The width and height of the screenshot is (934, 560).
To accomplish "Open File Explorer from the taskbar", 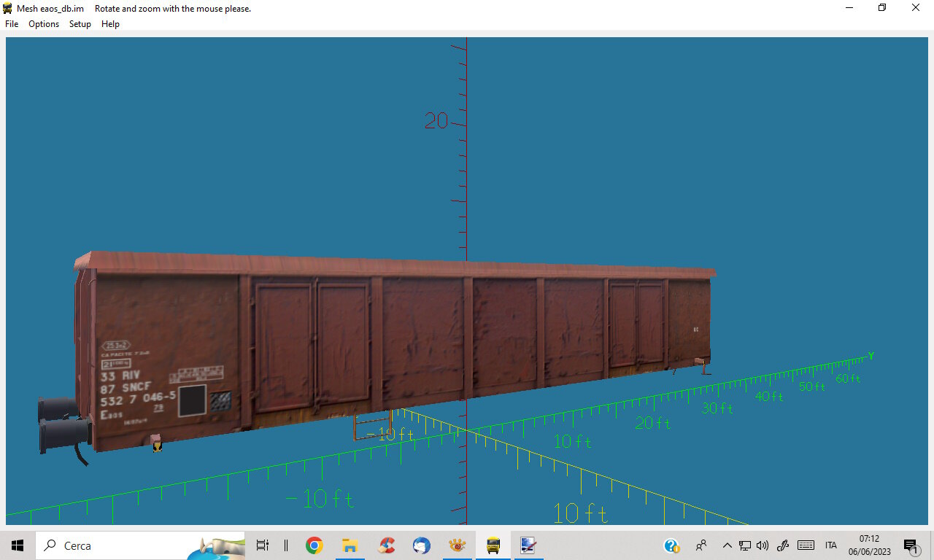I will coord(350,545).
